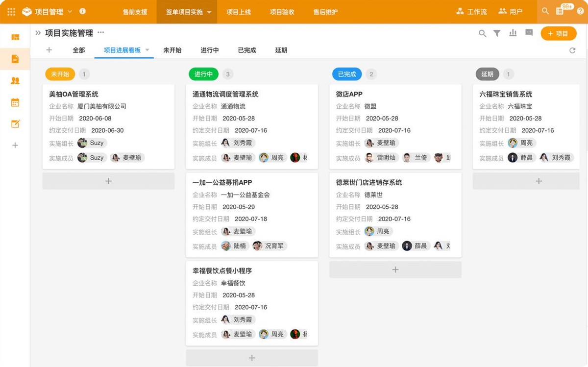Open the statistics bar-chart icon
The width and height of the screenshot is (588, 367).
(x=513, y=33)
